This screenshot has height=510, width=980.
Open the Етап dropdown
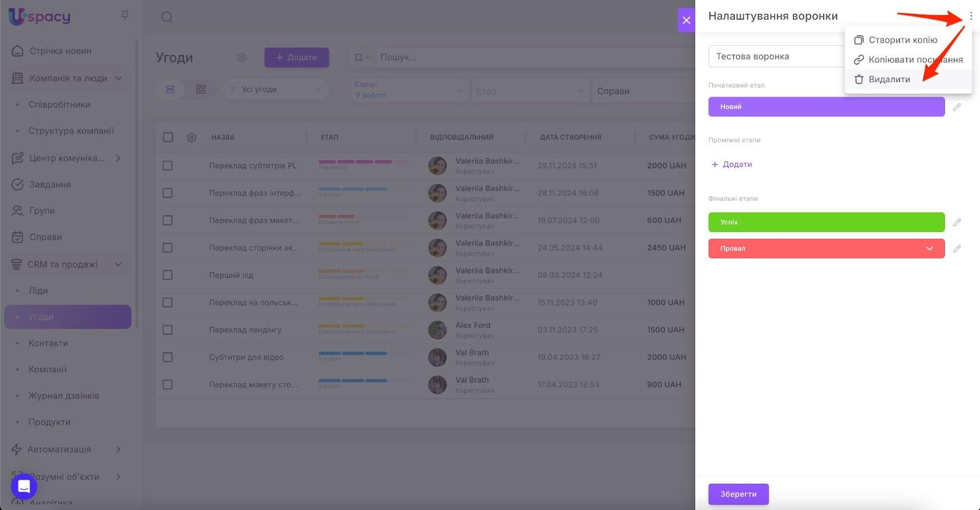pyautogui.click(x=530, y=91)
